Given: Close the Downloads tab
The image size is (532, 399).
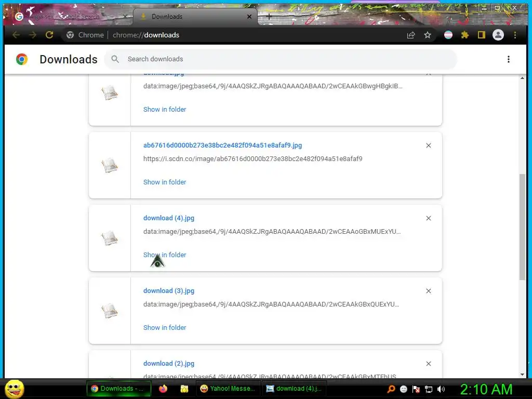Looking at the screenshot, I should tap(249, 16).
